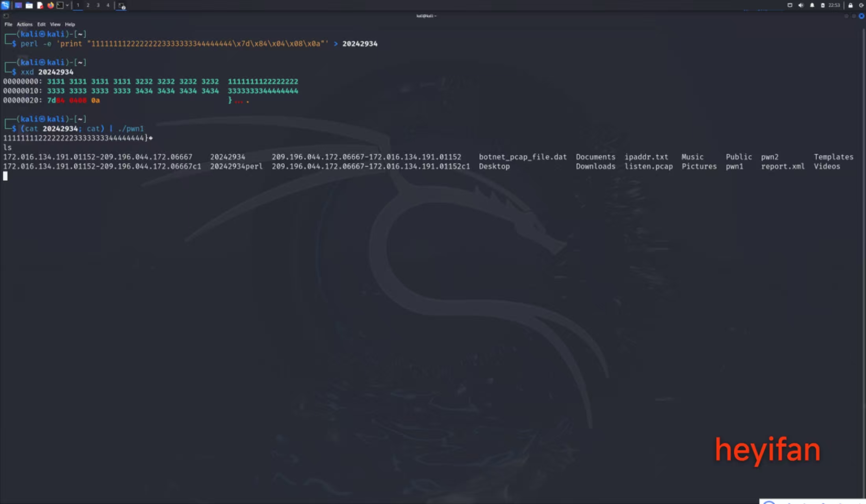This screenshot has width=866, height=504.
Task: Launch Firefox from the top panel
Action: tap(50, 5)
